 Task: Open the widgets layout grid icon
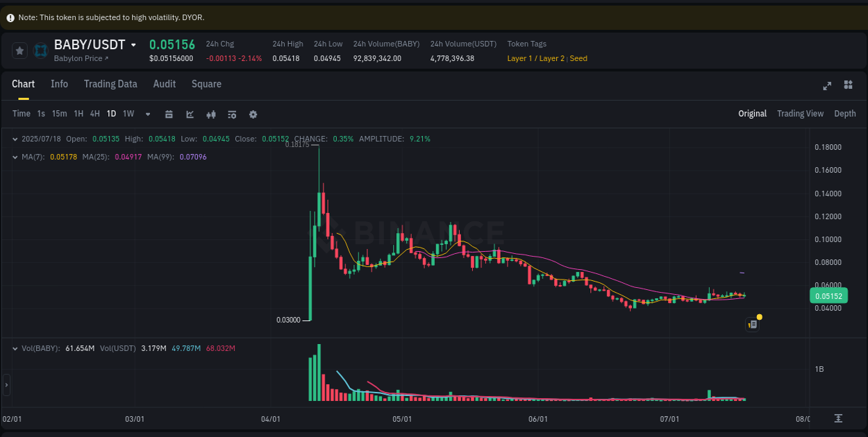(848, 85)
